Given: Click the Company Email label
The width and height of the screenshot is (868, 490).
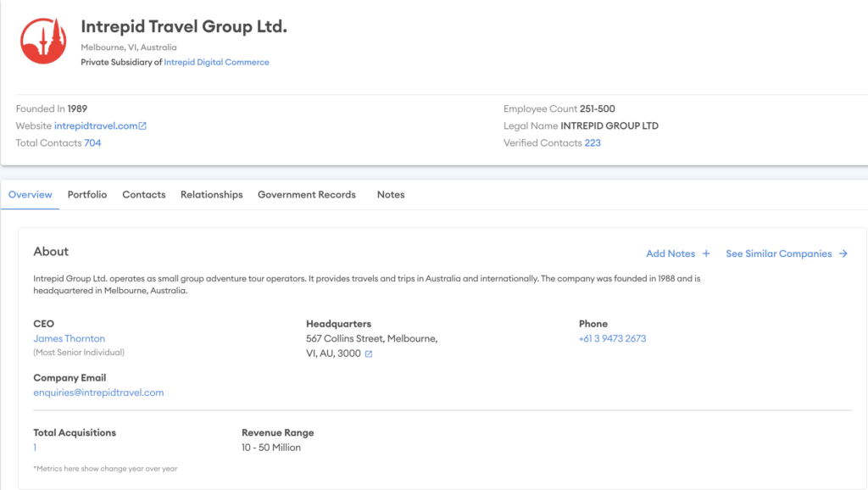Looking at the screenshot, I should tap(70, 377).
